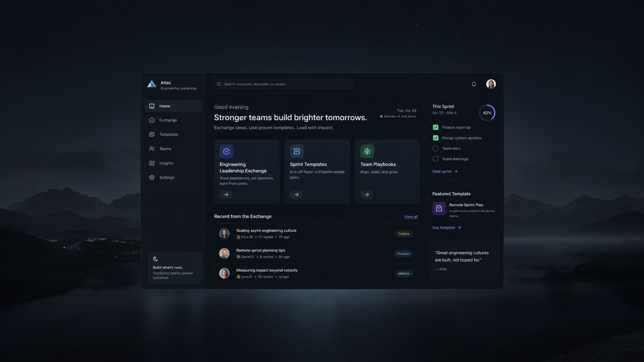The image size is (644, 362).
Task: Click the Tue, Apr 23 date
Action: [x=406, y=111]
